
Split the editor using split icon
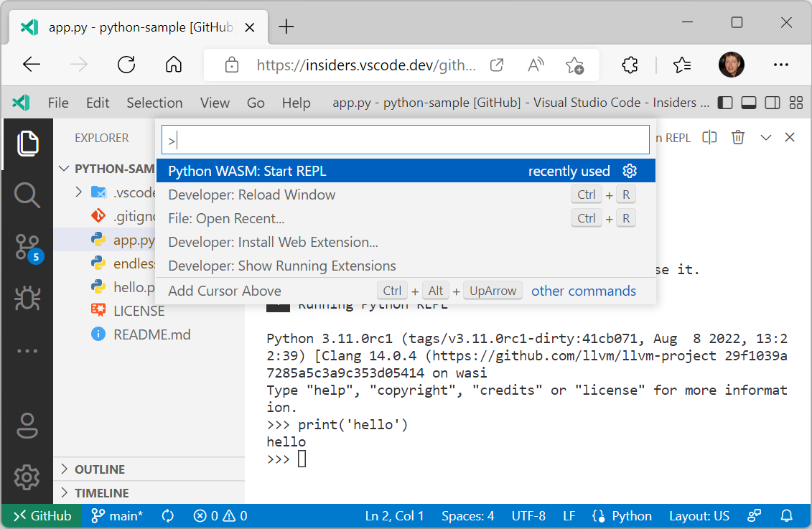[x=709, y=137]
